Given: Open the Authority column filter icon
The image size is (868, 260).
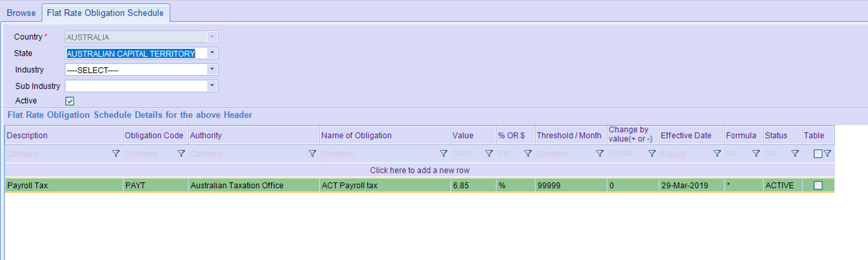Looking at the screenshot, I should click(x=312, y=154).
